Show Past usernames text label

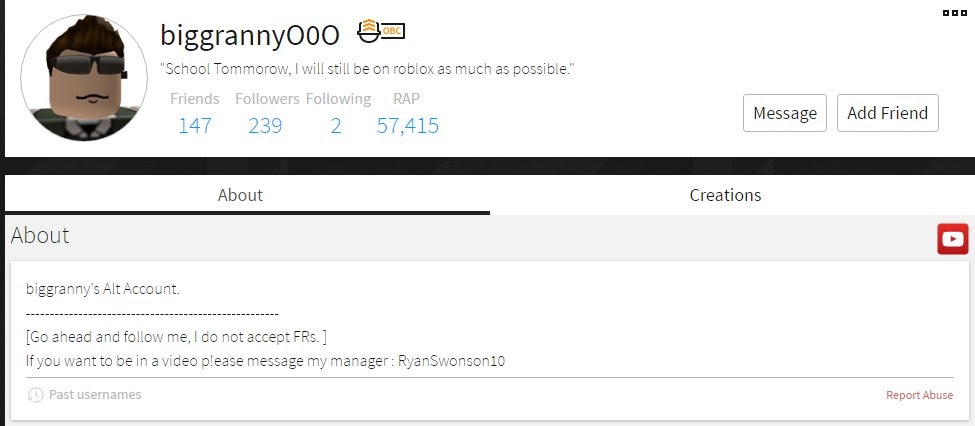(95, 394)
